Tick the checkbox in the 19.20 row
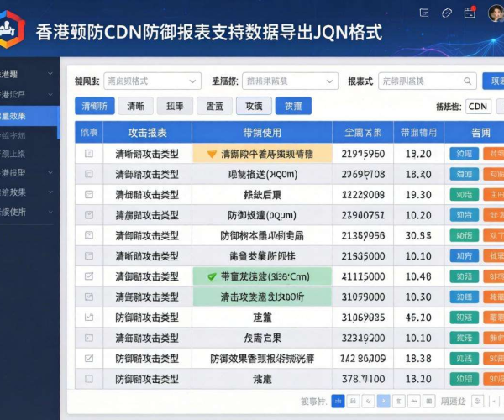Viewport: 504px width, 420px height. (x=89, y=154)
